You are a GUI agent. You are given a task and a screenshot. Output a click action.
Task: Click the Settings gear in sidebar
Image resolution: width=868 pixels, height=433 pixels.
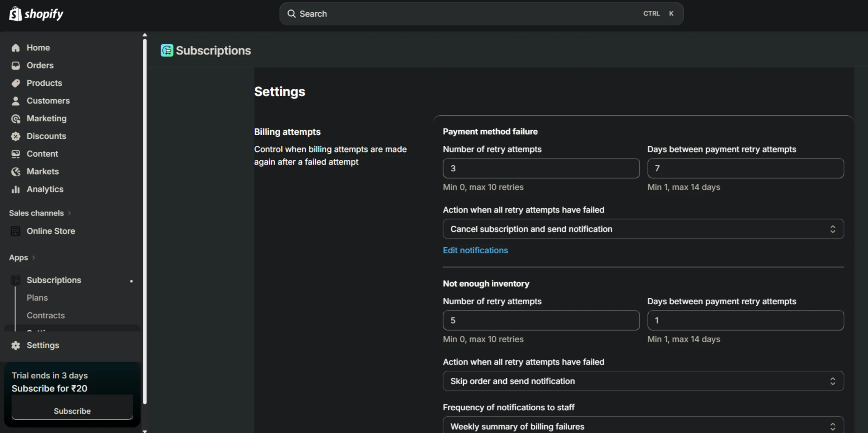[16, 345]
